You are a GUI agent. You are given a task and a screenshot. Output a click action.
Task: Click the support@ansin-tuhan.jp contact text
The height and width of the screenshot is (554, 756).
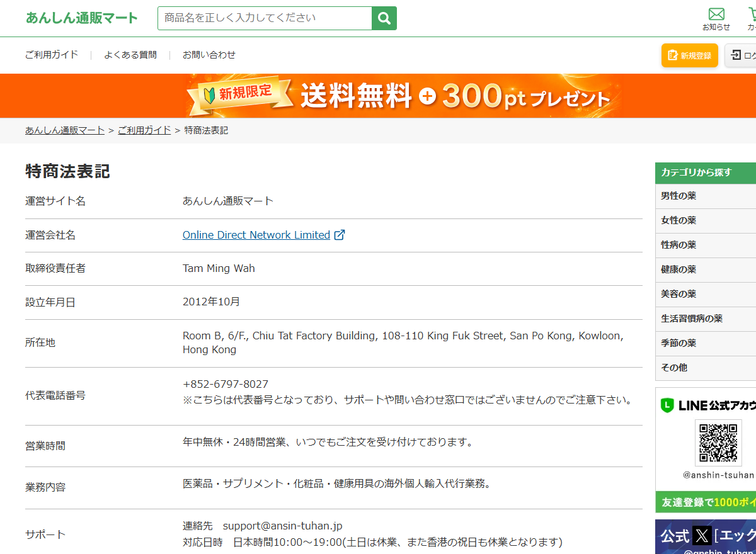point(283,526)
